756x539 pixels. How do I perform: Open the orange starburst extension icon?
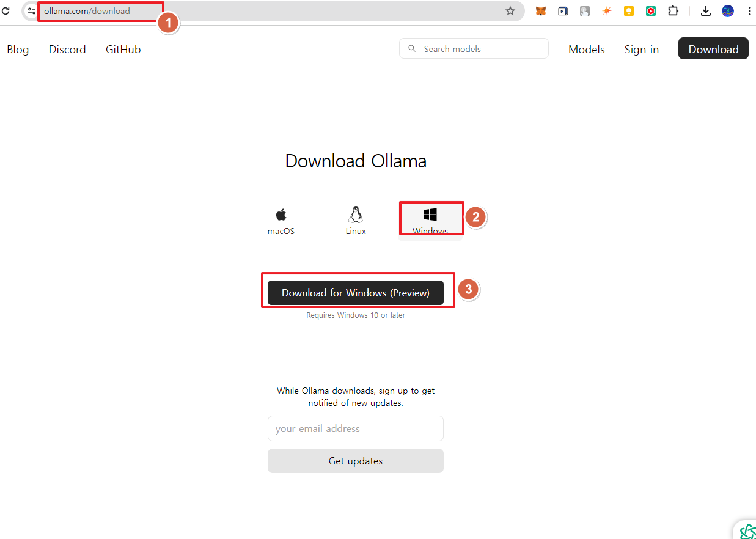coord(607,11)
